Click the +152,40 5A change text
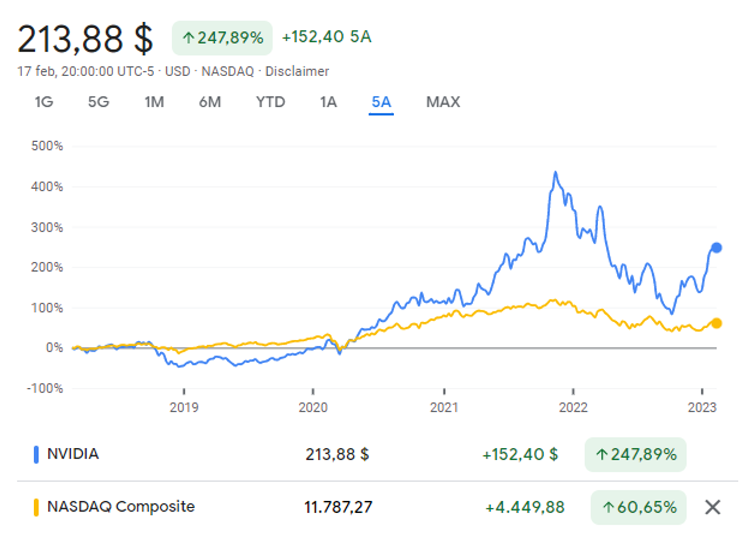This screenshot has height=533, width=756. [327, 37]
